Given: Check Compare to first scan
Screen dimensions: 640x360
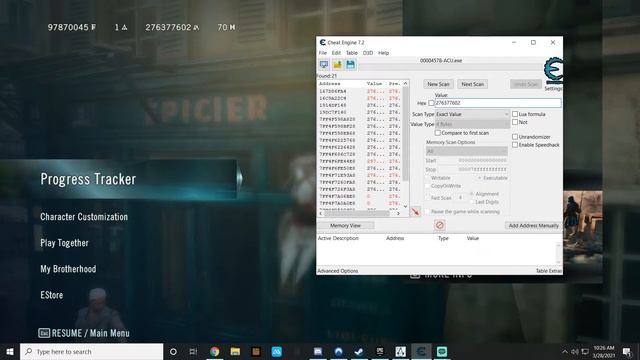Looking at the screenshot, I should [438, 133].
